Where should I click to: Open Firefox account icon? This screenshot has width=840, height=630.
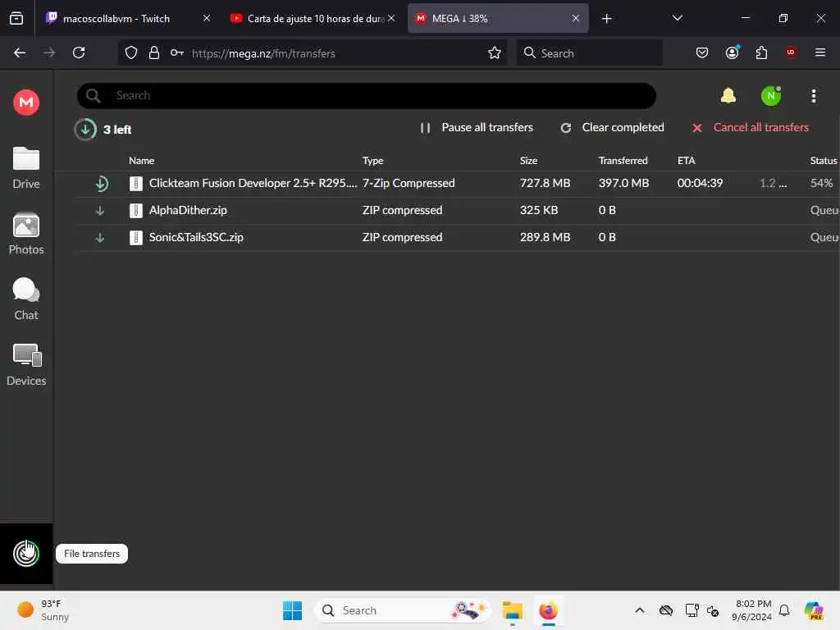[x=732, y=52]
